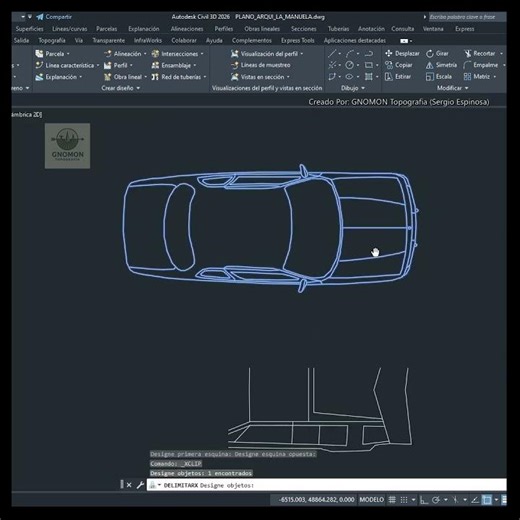Open the Recortar dropdown arrow
The height and width of the screenshot is (520, 520).
point(501,53)
